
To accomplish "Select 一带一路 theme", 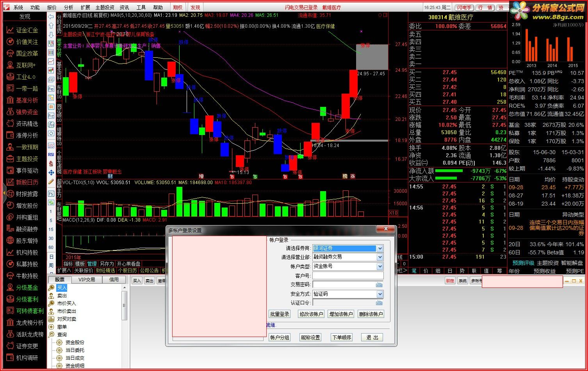I will click(x=23, y=89).
